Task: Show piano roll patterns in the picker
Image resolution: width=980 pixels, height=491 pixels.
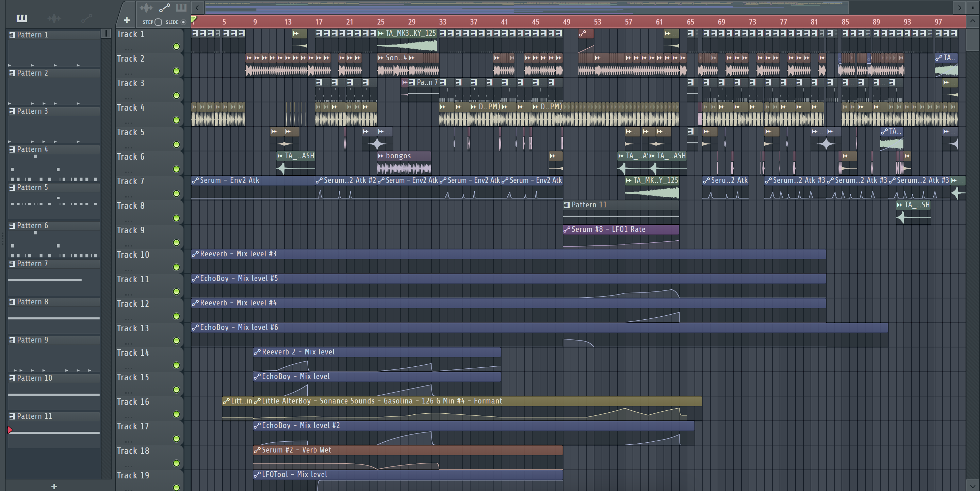Action: pos(22,18)
